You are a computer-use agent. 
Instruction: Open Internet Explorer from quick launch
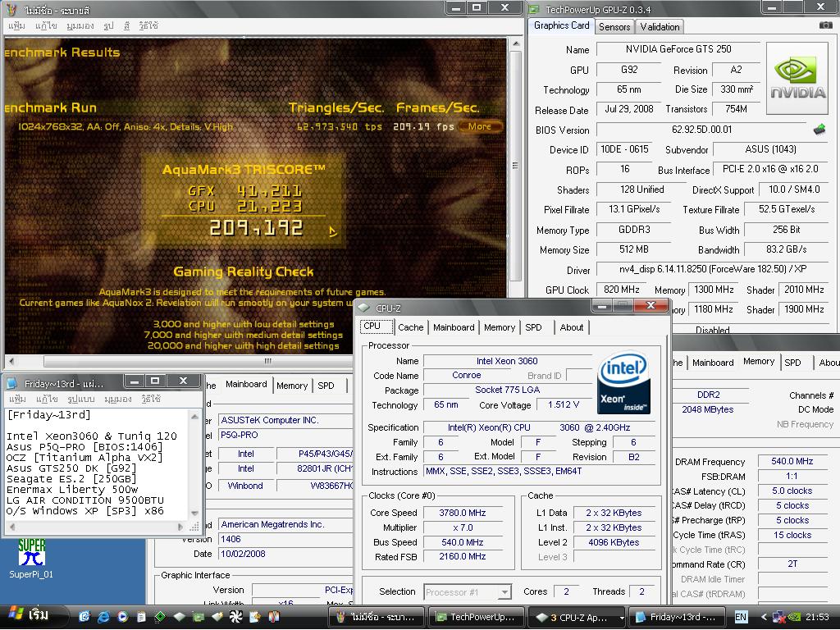103,616
